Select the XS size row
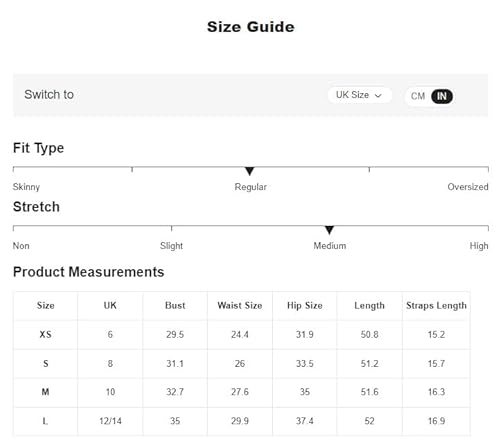Screen dimensions: 500x442 click(242, 334)
